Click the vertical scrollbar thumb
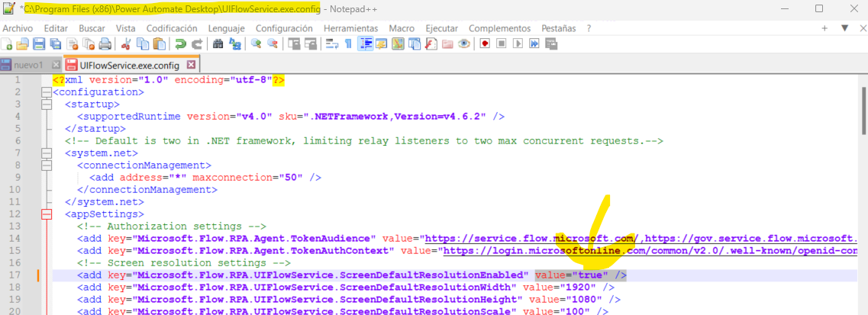 864,111
